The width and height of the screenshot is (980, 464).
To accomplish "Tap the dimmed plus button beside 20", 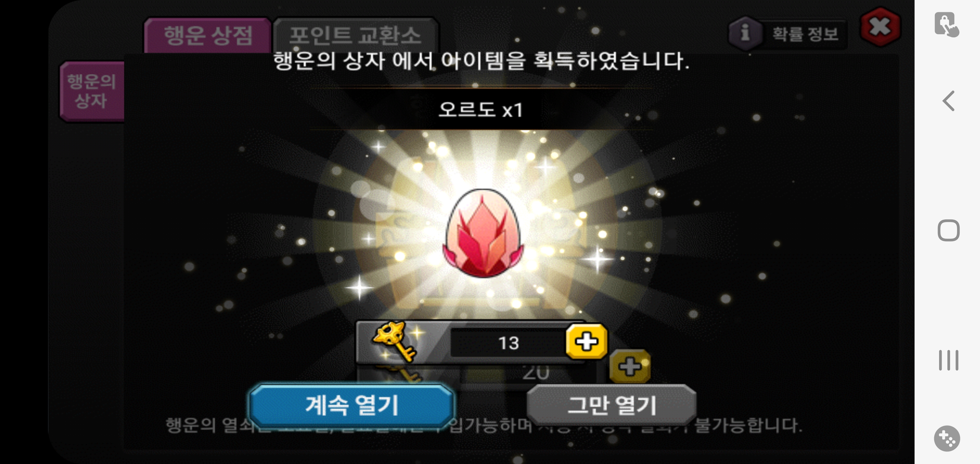I will click(x=630, y=367).
